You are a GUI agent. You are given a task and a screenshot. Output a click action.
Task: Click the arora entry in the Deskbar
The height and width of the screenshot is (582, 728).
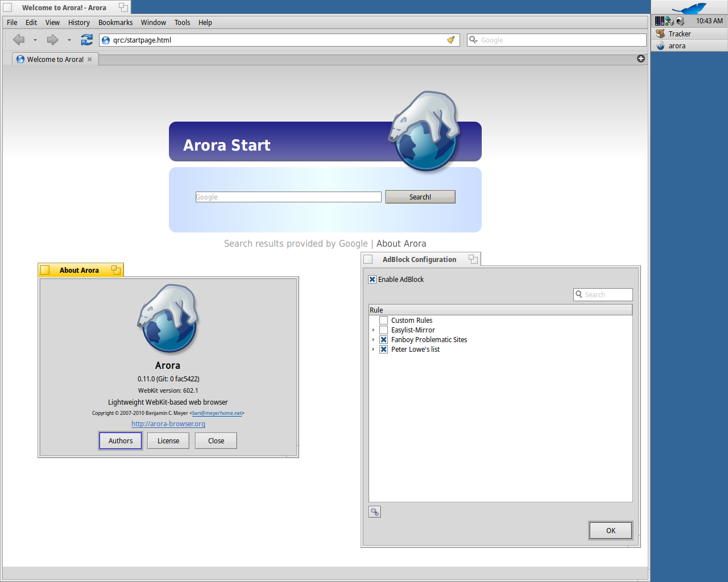[x=690, y=45]
